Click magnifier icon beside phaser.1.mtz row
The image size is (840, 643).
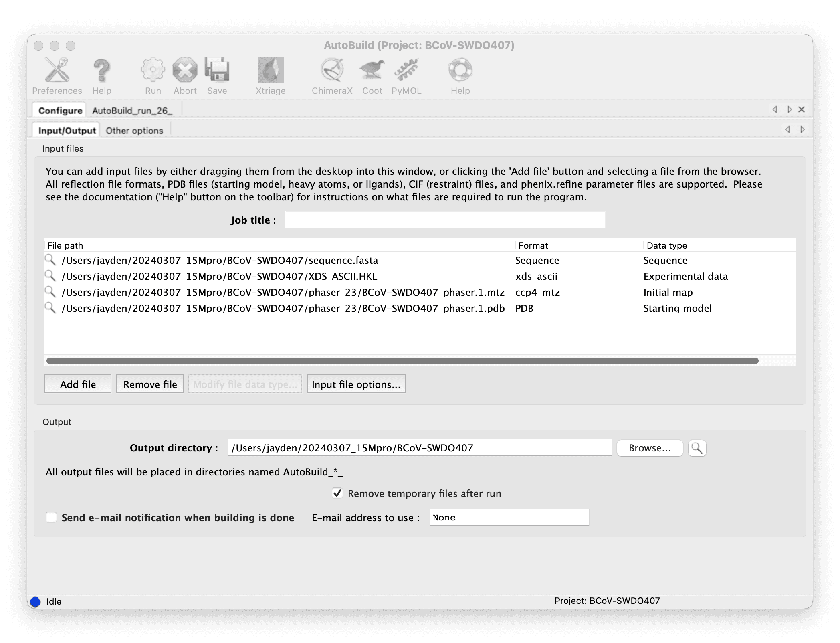50,292
